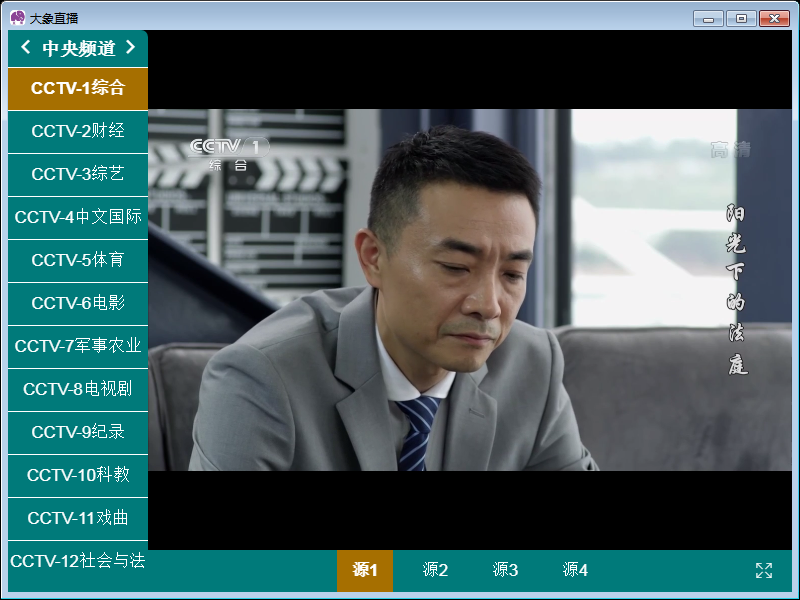Viewport: 800px width, 600px height.
Task: Select CCTV-1综合 channel
Action: click(78, 88)
